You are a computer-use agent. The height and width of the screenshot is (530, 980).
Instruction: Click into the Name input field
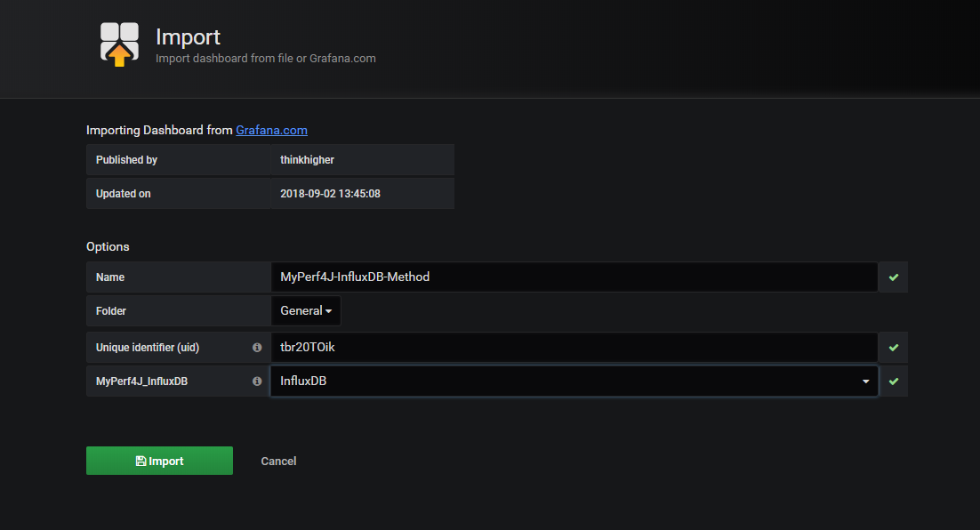(574, 277)
